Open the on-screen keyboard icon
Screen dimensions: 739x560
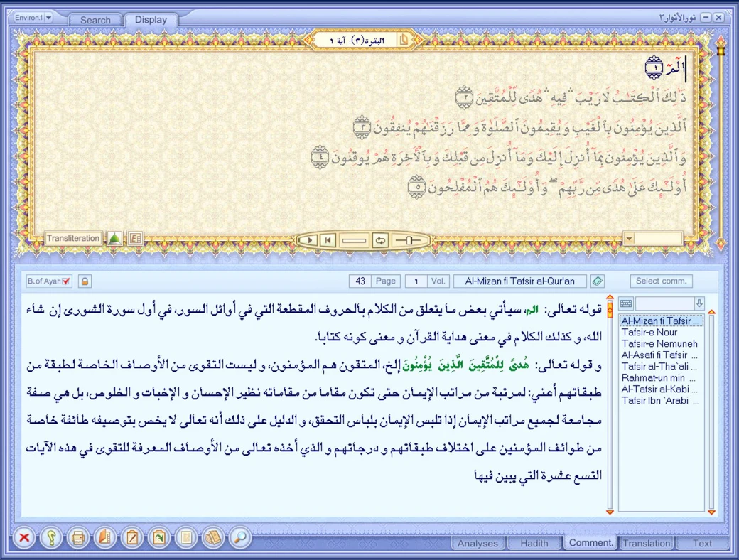point(626,303)
